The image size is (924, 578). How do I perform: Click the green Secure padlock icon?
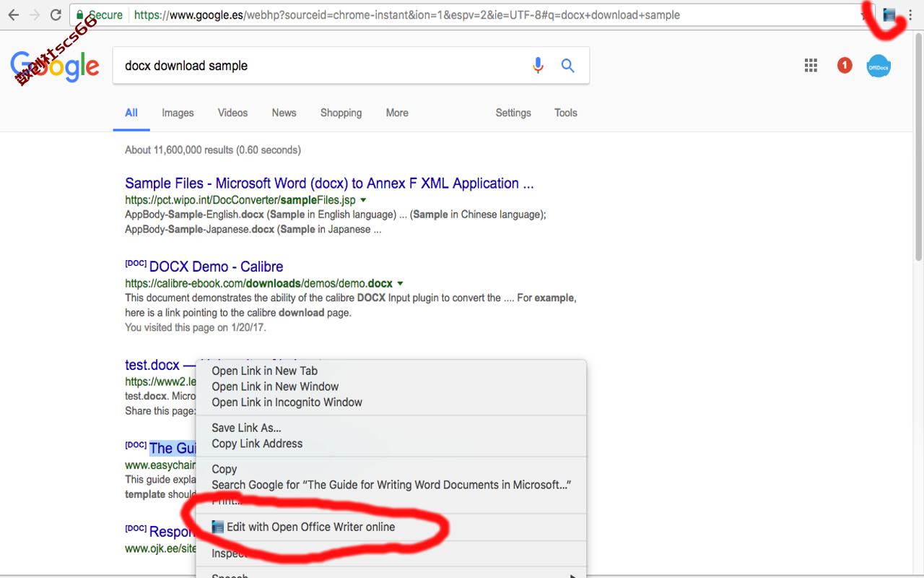81,14
